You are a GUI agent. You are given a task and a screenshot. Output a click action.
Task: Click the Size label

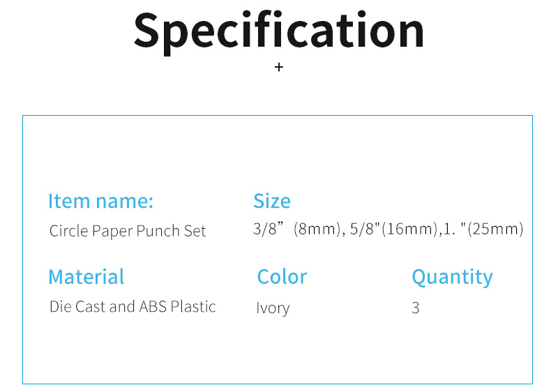(272, 201)
